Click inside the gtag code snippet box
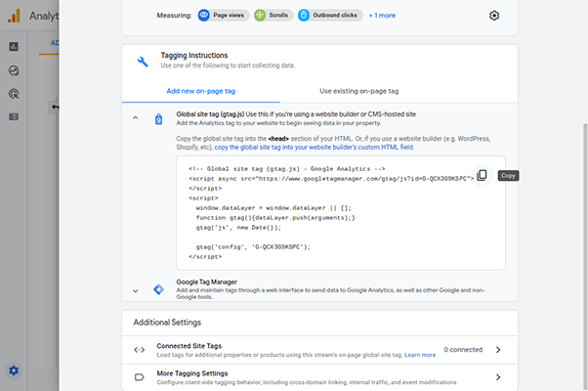588x391 pixels. 341,213
